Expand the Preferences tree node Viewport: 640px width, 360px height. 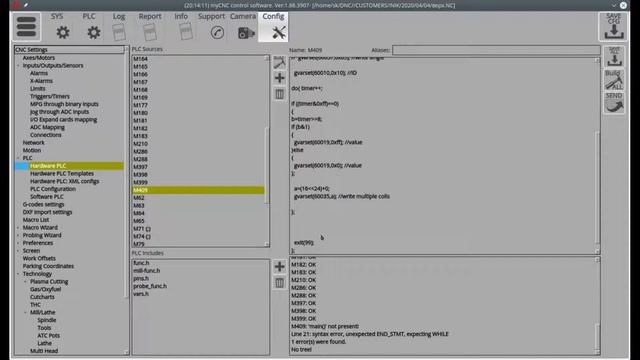coord(18,243)
